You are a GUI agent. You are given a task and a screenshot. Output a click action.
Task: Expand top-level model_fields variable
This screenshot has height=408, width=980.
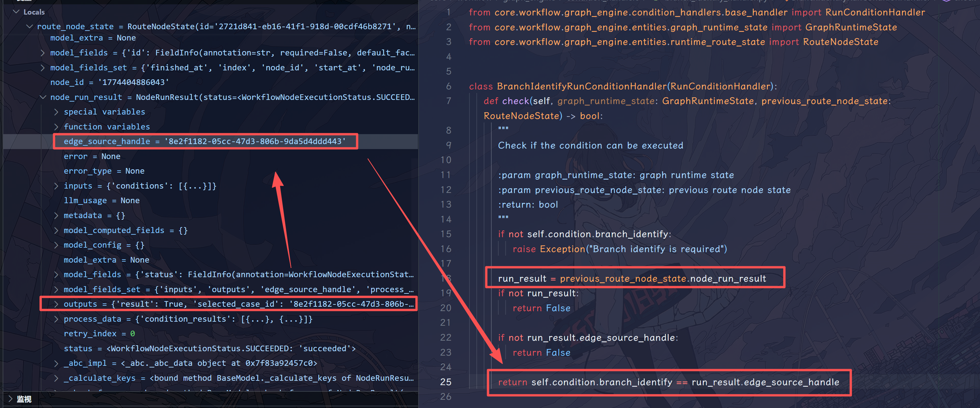coord(42,52)
